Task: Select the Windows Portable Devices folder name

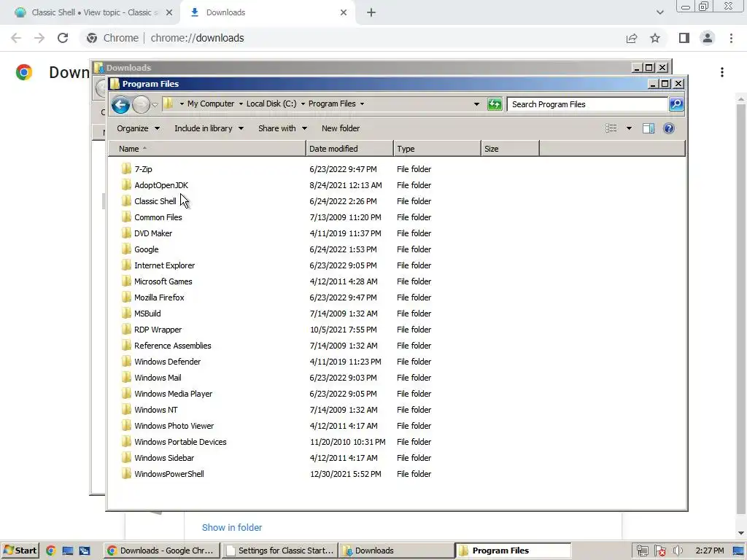Action: pyautogui.click(x=180, y=441)
